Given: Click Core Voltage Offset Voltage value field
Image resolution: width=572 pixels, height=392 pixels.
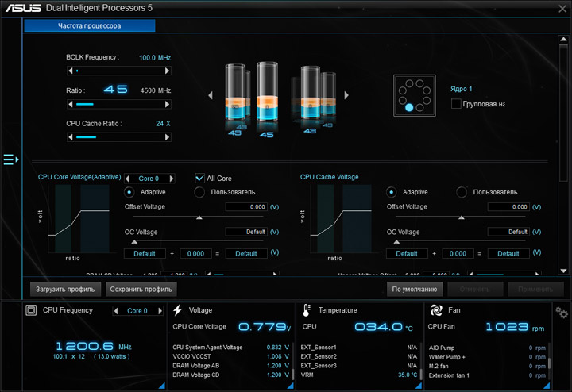Looking at the screenshot, I should point(246,207).
